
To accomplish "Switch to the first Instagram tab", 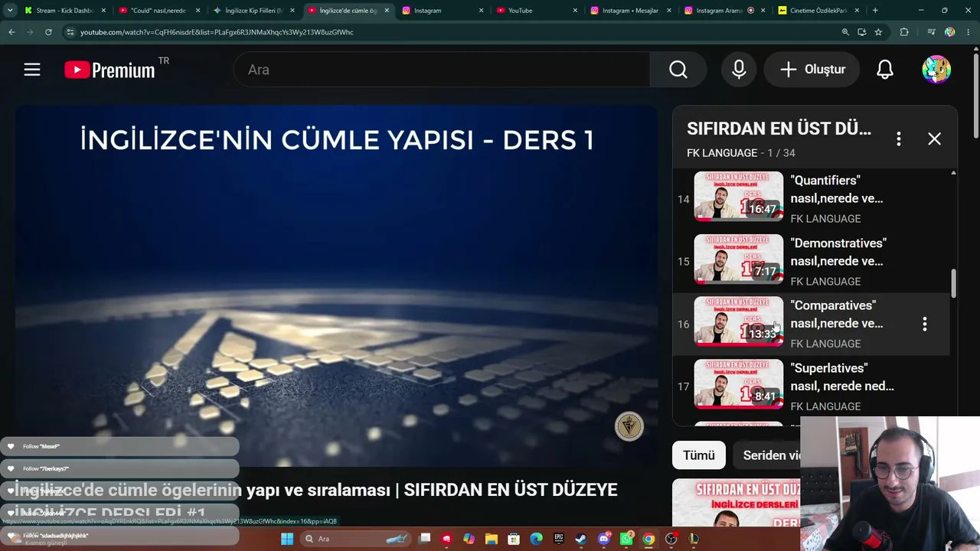I will (x=443, y=11).
